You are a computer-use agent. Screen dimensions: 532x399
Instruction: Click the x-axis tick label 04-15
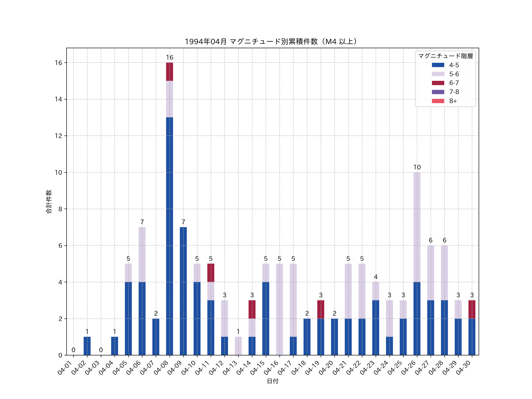[x=257, y=368]
